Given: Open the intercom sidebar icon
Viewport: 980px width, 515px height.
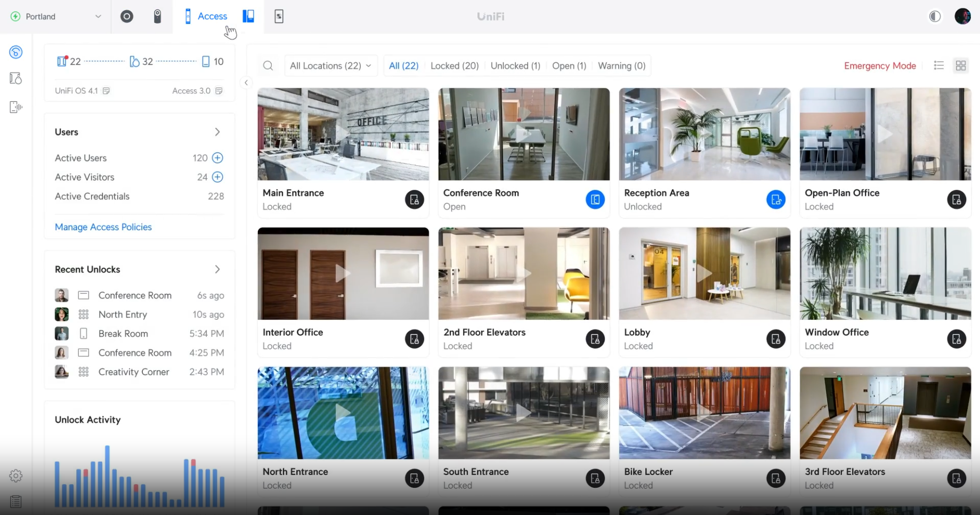Looking at the screenshot, I should [x=16, y=107].
